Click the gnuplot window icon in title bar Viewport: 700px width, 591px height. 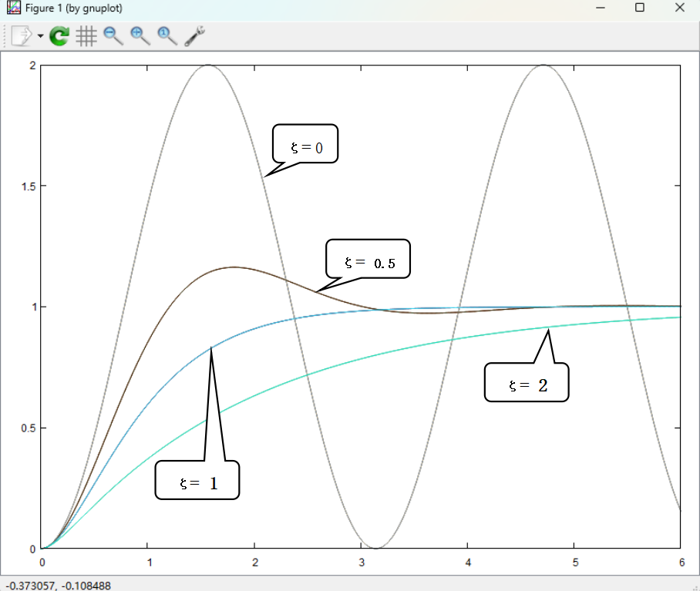[x=12, y=8]
